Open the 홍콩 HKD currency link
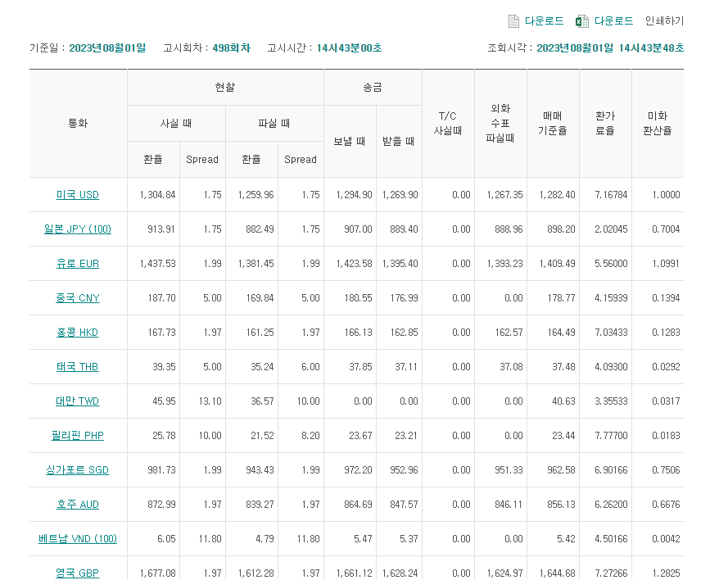The width and height of the screenshot is (728, 580). point(78,332)
